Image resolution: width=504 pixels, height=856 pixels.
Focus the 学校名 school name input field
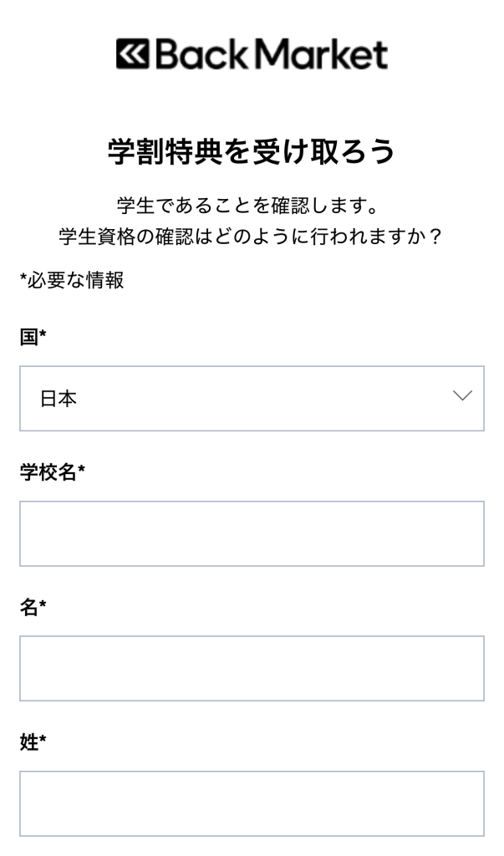point(251,533)
